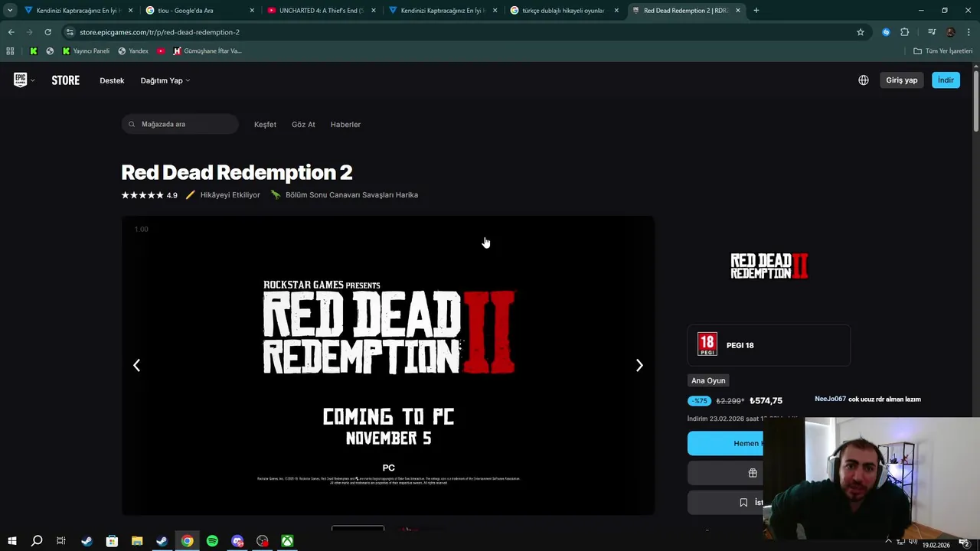The height and width of the screenshot is (551, 980).
Task: Click the Chrome address bar URL
Action: pos(159,32)
